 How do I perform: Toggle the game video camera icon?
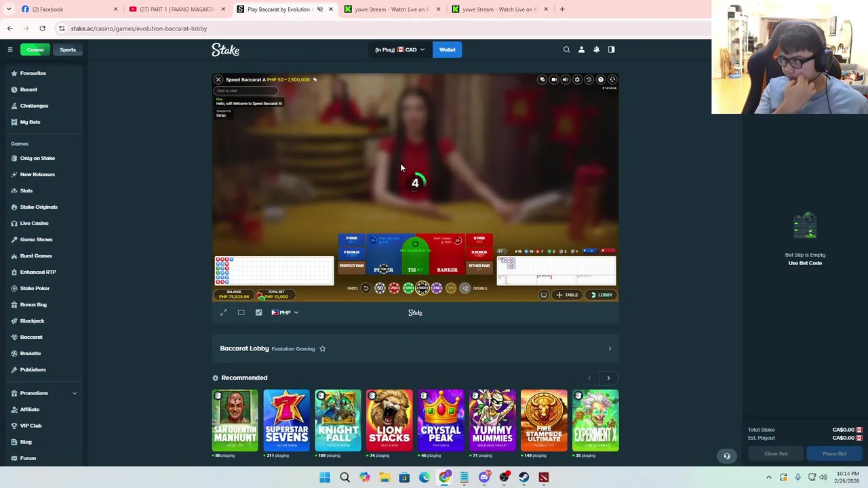[554, 79]
